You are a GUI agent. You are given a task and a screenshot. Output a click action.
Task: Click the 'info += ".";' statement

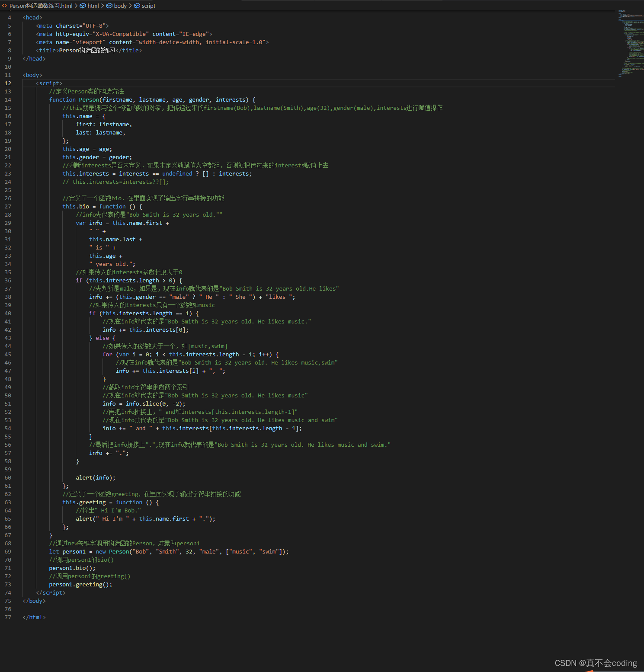(x=109, y=453)
